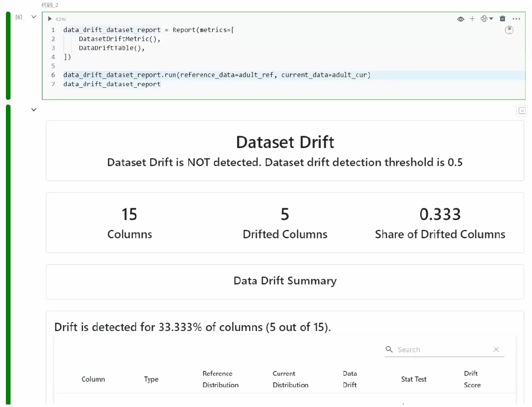Click the Dataset Drift heading
532x407 pixels.
point(285,142)
